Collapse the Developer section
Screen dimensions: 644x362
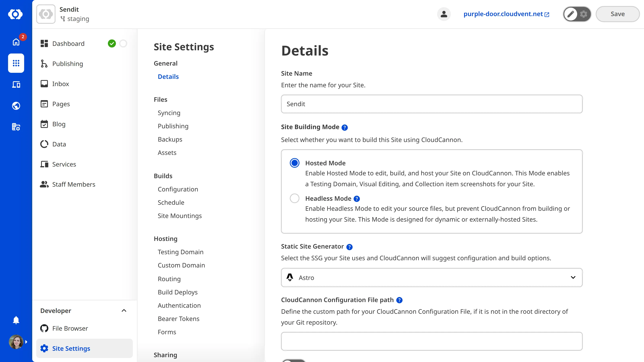coord(124,311)
